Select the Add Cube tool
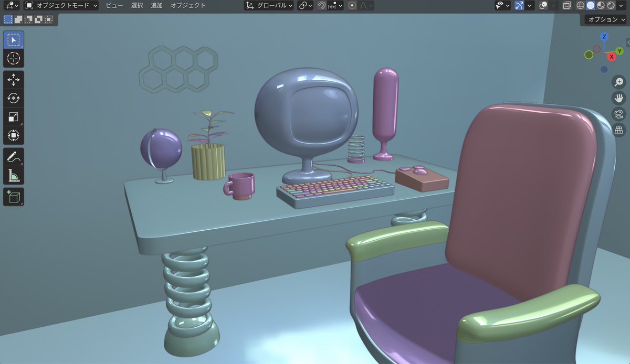The height and width of the screenshot is (364, 630). coord(14,197)
